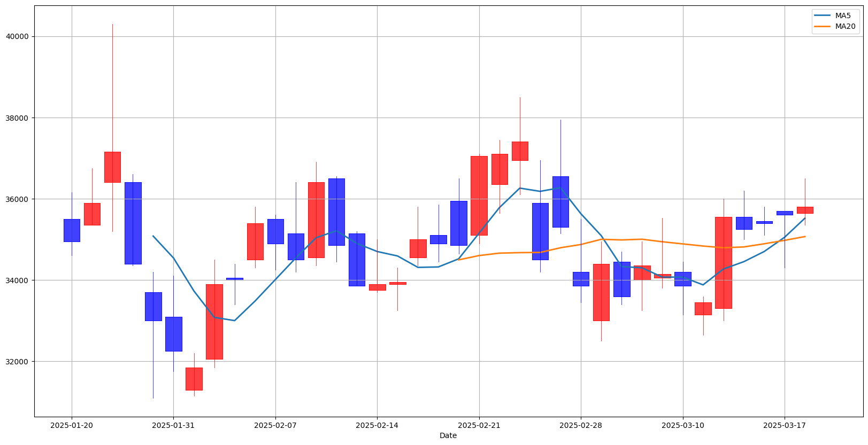Viewport: 868px width, 445px height.
Task: Select the 2025-02-28 date label
Action: (581, 425)
